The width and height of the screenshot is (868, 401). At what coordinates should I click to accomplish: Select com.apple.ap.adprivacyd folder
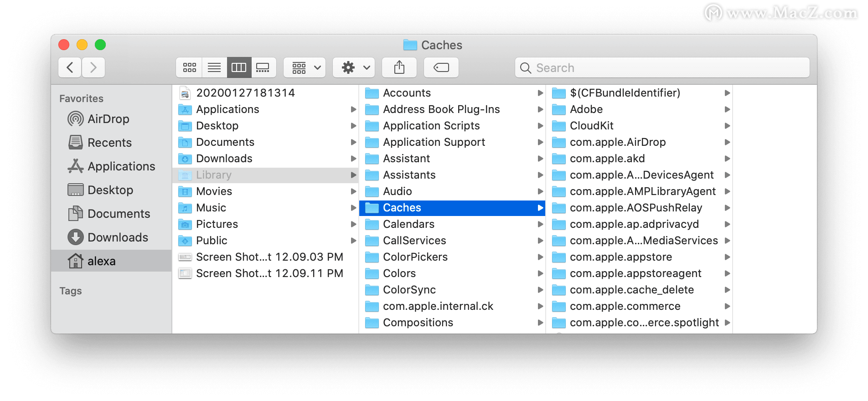click(x=639, y=224)
